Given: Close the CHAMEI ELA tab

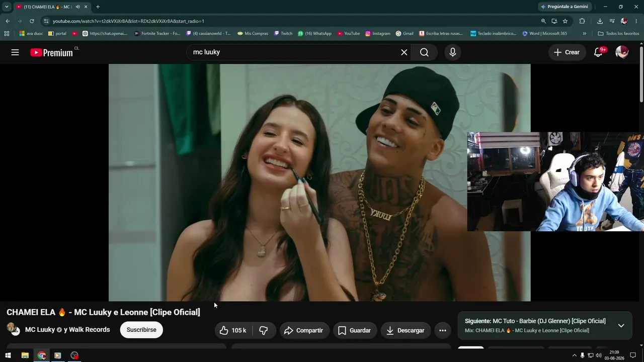Looking at the screenshot, I should coord(86,7).
